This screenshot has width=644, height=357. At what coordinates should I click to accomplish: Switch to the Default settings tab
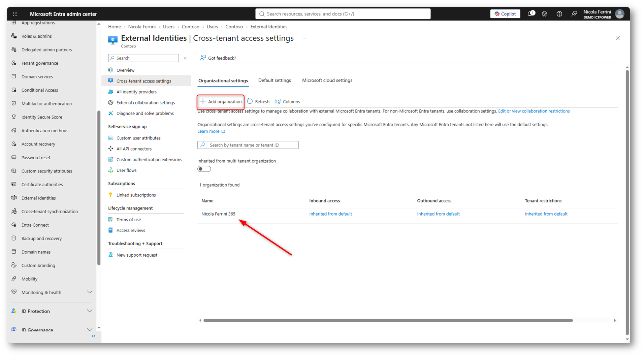tap(275, 80)
